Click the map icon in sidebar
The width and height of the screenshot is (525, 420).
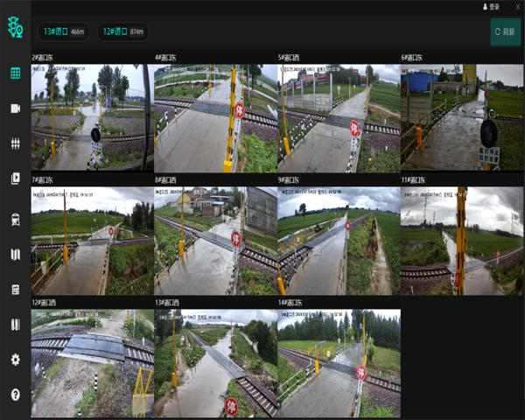15,255
